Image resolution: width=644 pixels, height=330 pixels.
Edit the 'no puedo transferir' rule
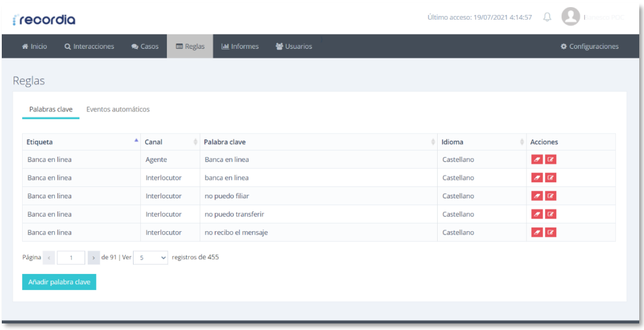[x=551, y=214]
